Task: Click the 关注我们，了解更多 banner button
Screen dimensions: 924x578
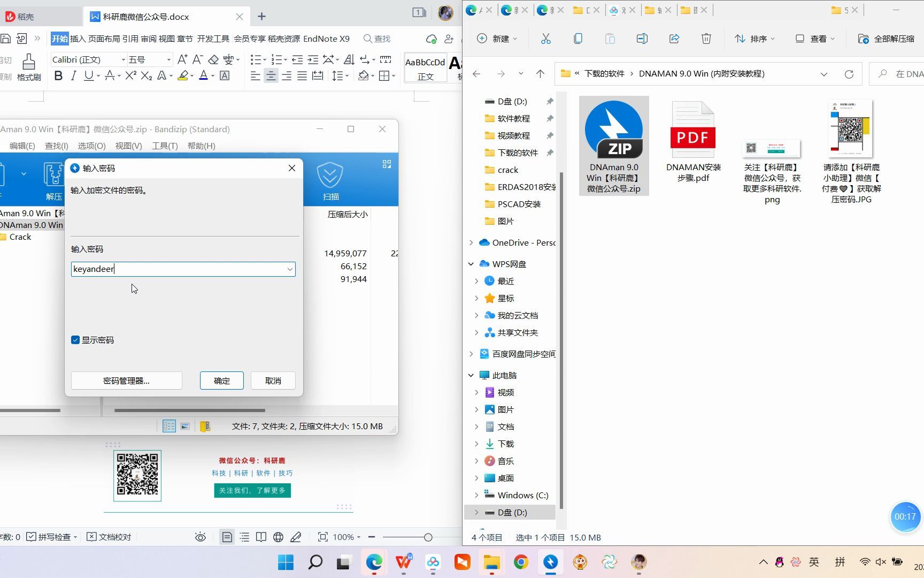Action: tap(252, 490)
